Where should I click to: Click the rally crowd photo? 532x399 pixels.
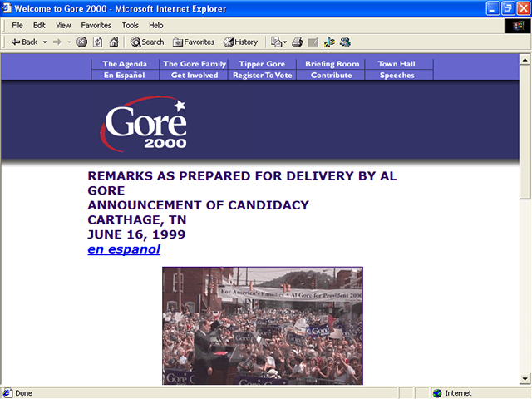[263, 326]
